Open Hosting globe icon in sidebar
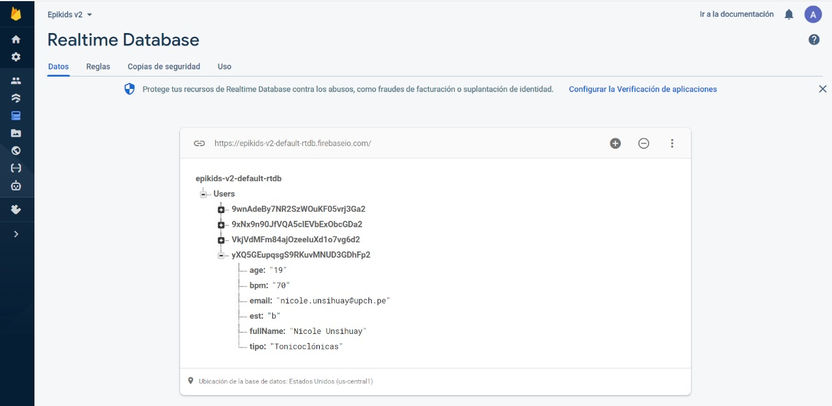This screenshot has width=832, height=406. (16, 151)
